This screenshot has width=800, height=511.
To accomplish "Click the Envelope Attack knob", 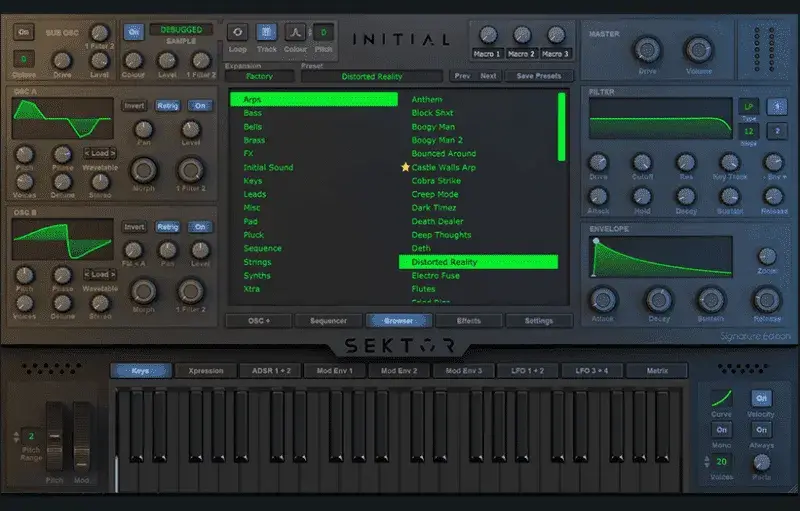I will click(x=603, y=300).
